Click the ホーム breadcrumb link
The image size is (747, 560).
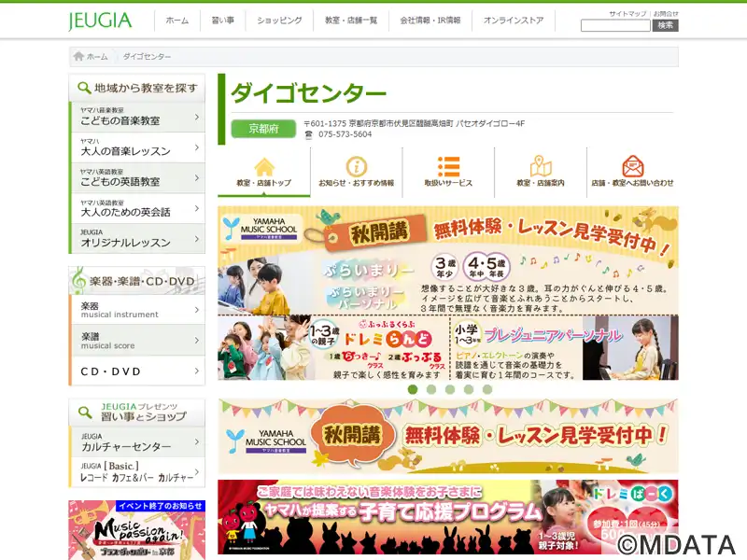(97, 57)
